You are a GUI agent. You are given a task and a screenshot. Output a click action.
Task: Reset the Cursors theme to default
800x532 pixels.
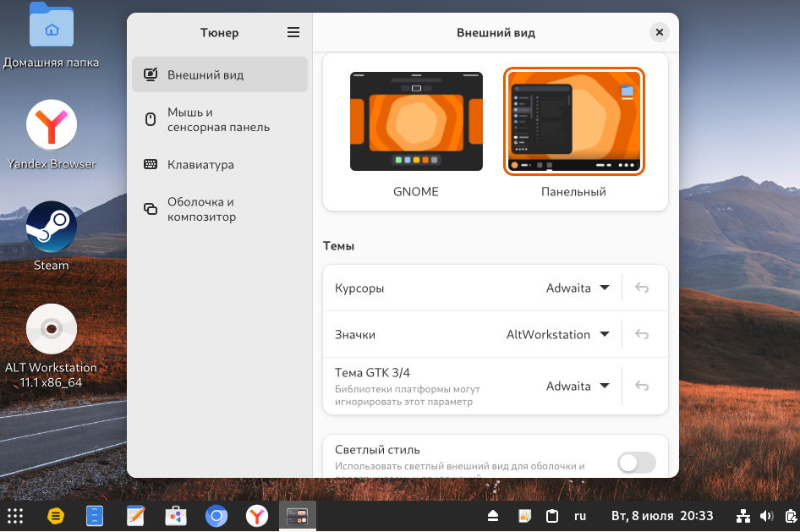[642, 288]
